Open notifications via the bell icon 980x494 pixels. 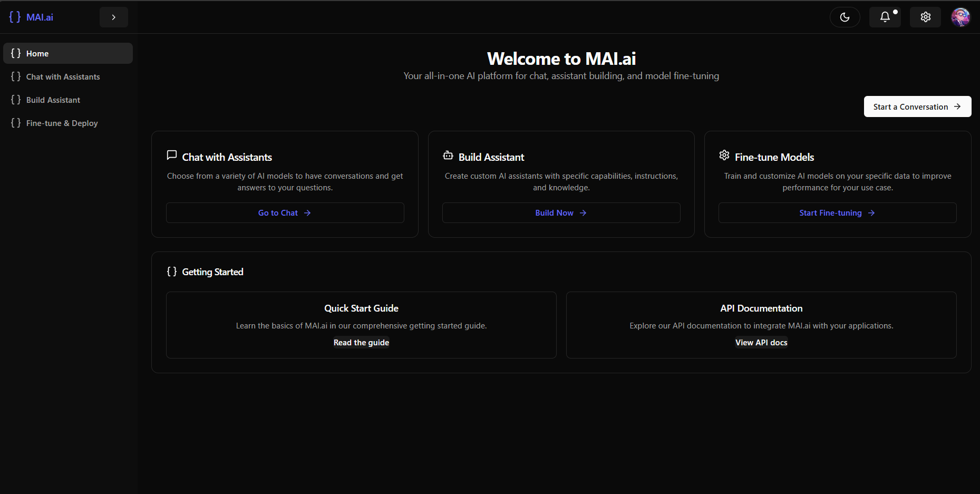[885, 17]
